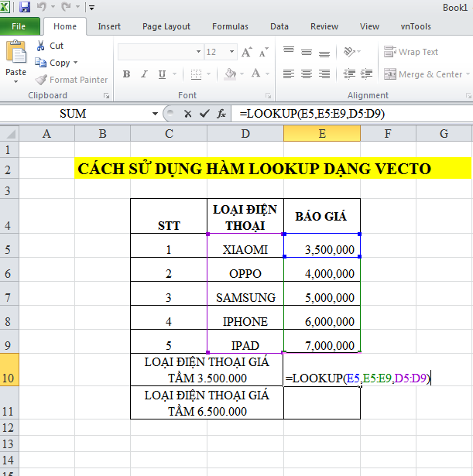473x476 pixels.
Task: Switch to the Insert tab
Action: click(x=109, y=26)
